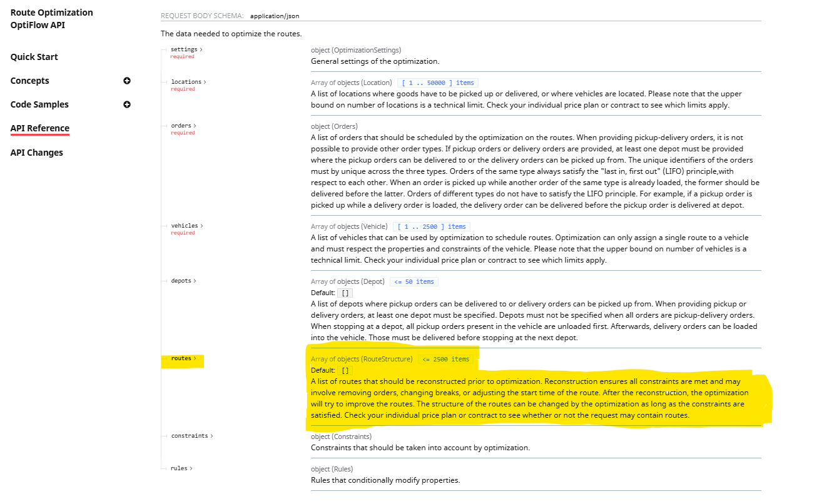This screenshot has width=822, height=504.
Task: Click the vehicles 1..2500 items badge
Action: tap(431, 226)
